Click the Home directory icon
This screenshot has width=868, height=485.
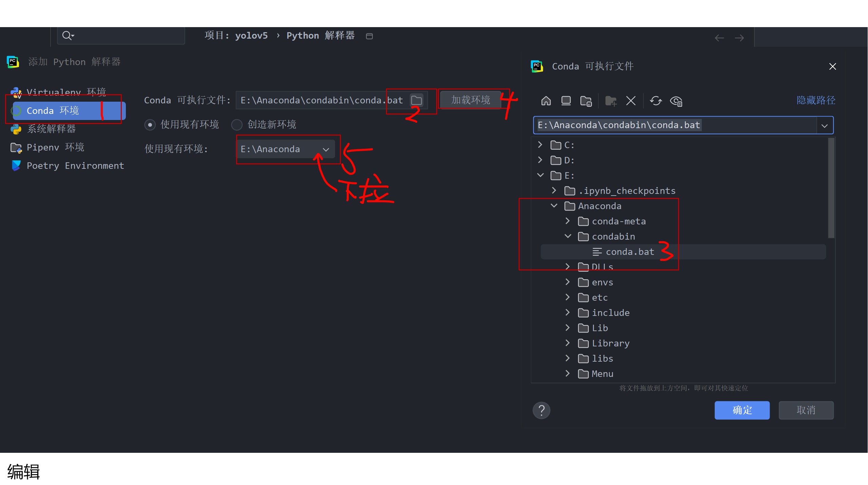tap(546, 101)
